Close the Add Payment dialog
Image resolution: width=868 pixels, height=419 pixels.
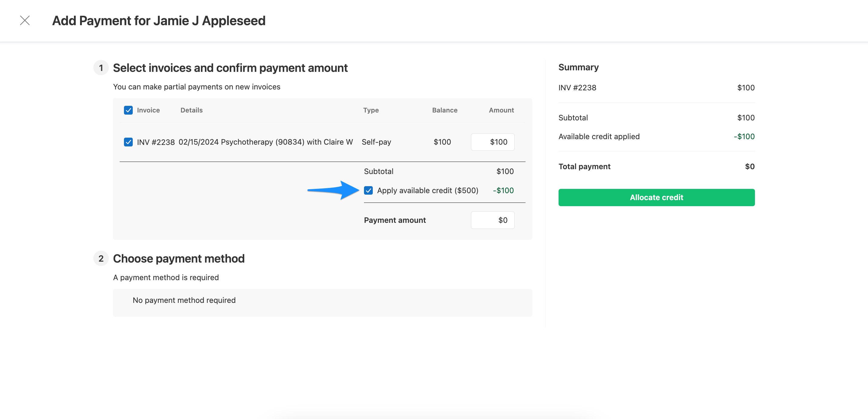click(25, 21)
